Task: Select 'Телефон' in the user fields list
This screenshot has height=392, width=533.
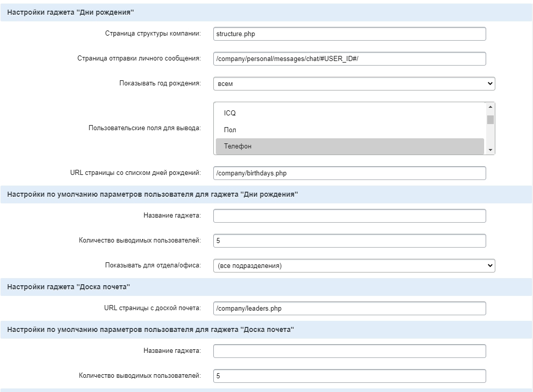Action: click(350, 146)
